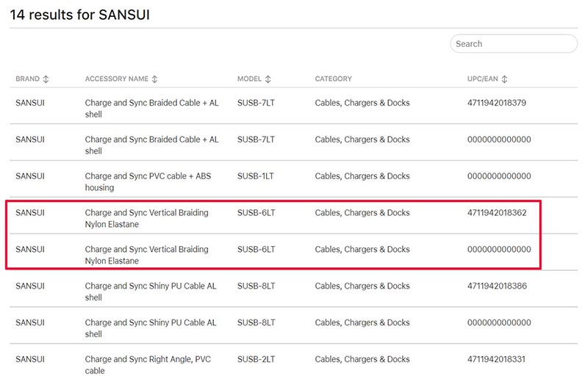Image resolution: width=588 pixels, height=376 pixels.
Task: Select Charge and Sync Right Angle, PVC cable
Action: pyautogui.click(x=148, y=365)
